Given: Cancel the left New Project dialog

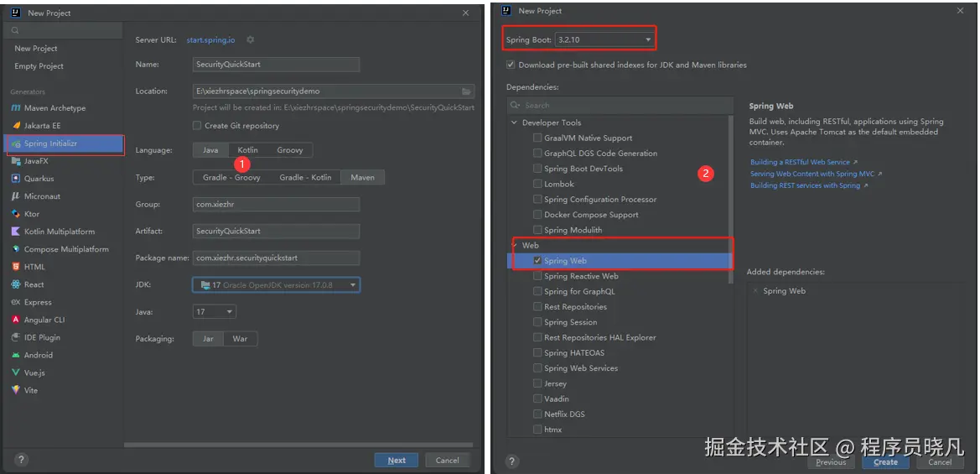Looking at the screenshot, I should click(448, 461).
